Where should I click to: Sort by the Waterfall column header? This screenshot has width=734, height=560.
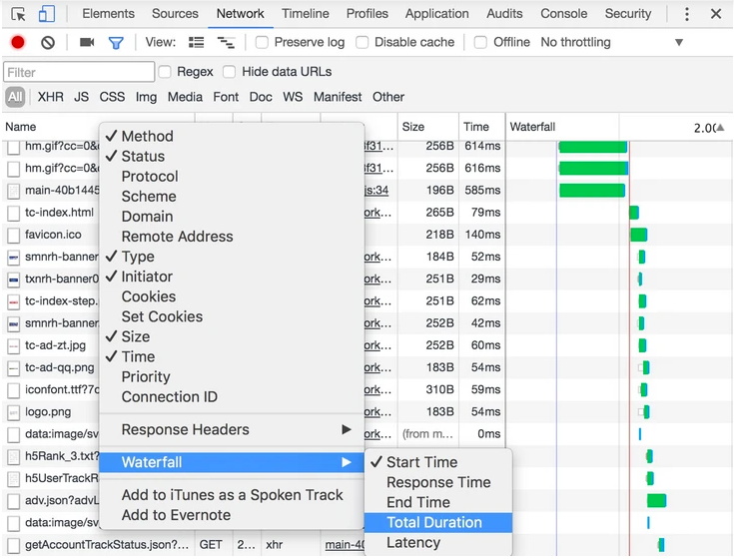[x=532, y=127]
